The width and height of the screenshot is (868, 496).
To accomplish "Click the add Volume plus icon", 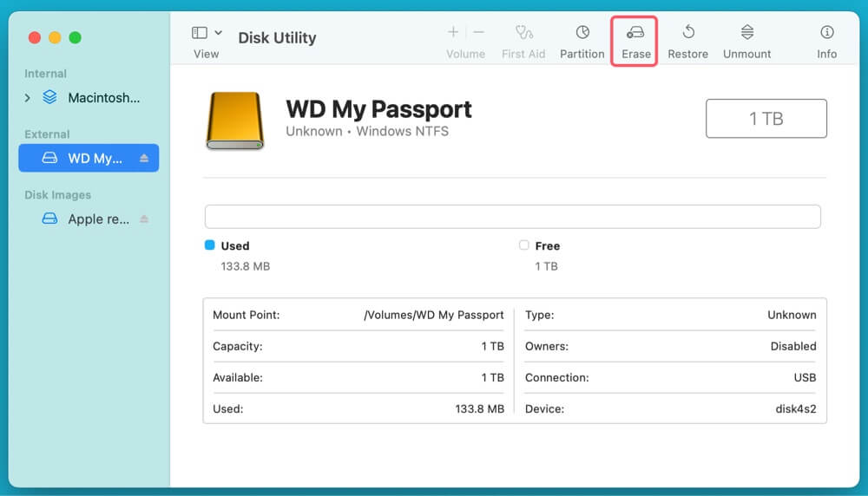I will tap(453, 33).
